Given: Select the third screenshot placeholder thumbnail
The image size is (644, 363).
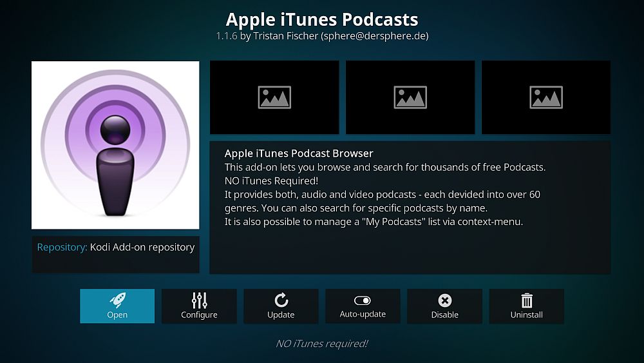Looking at the screenshot, I should tap(546, 97).
